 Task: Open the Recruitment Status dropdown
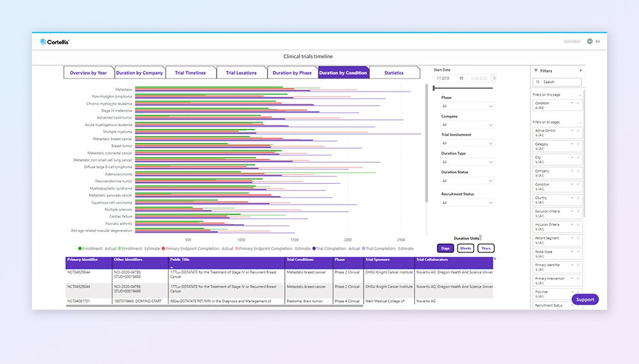(x=467, y=203)
